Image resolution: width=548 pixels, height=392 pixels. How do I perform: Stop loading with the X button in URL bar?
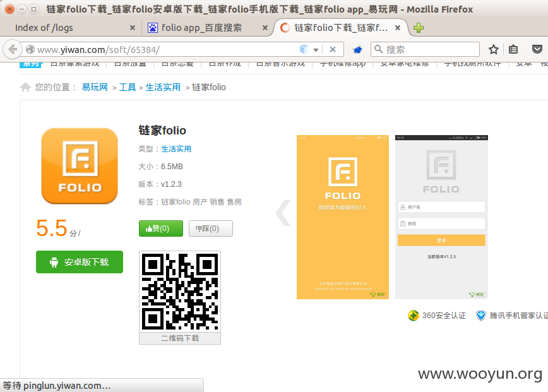point(333,50)
